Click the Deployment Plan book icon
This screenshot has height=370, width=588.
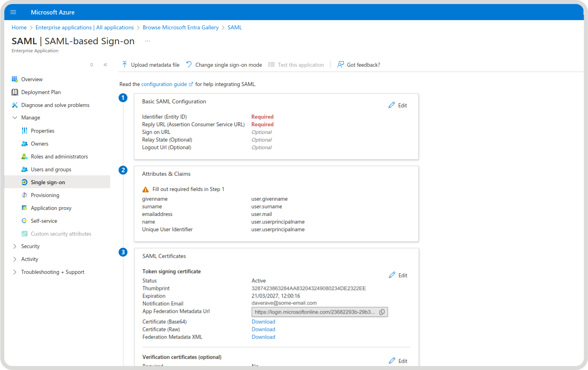pos(15,92)
